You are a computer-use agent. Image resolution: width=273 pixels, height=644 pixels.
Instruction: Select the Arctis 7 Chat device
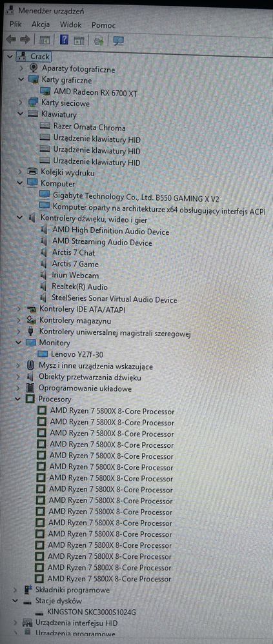[x=74, y=252]
